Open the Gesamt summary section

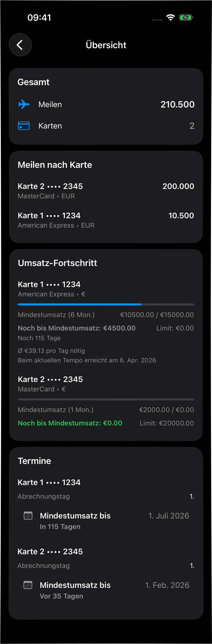click(x=34, y=82)
